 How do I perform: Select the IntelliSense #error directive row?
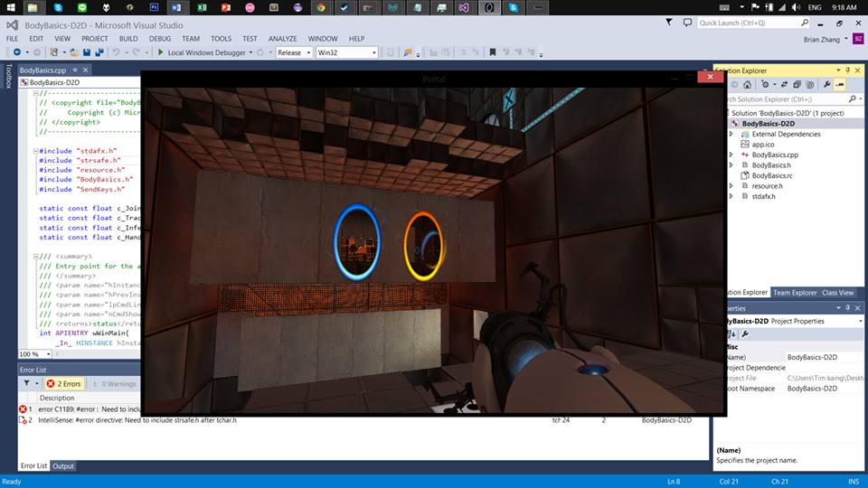(363, 420)
